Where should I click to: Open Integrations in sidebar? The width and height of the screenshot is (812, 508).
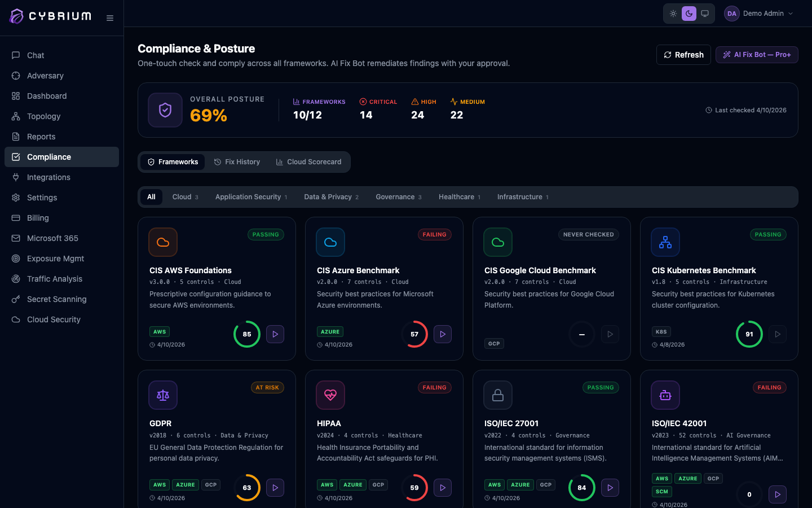pyautogui.click(x=61, y=177)
